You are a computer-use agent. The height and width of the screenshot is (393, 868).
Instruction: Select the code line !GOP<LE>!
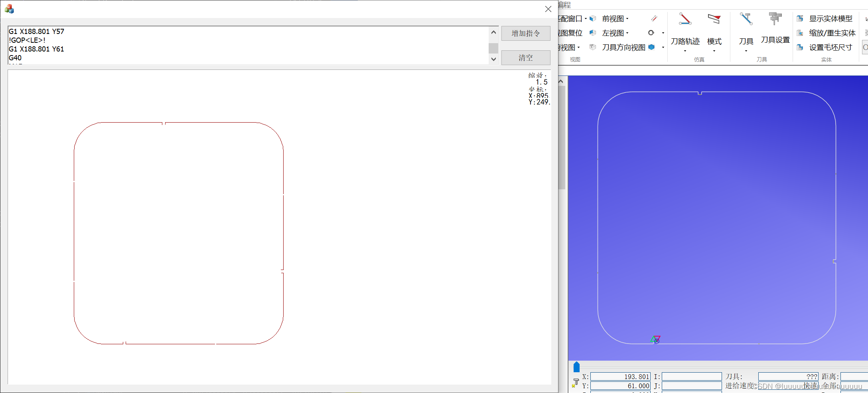point(27,40)
